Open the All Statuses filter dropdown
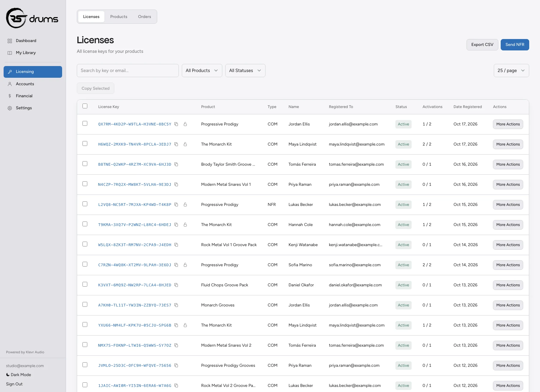 tap(245, 71)
